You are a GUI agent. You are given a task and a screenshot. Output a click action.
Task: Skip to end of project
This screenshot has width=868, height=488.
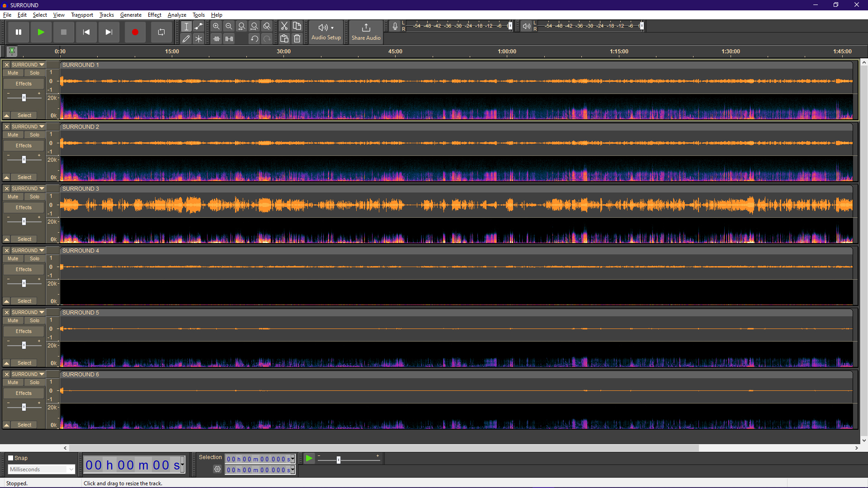[x=109, y=32]
